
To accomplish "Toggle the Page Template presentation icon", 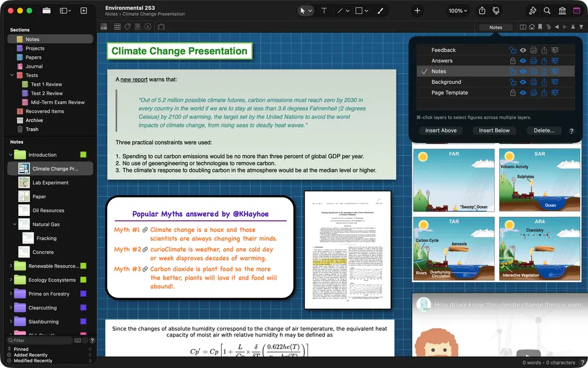I will click(555, 93).
